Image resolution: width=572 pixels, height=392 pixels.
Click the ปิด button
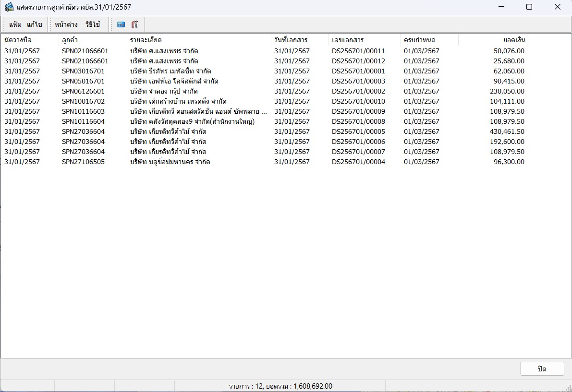click(542, 368)
